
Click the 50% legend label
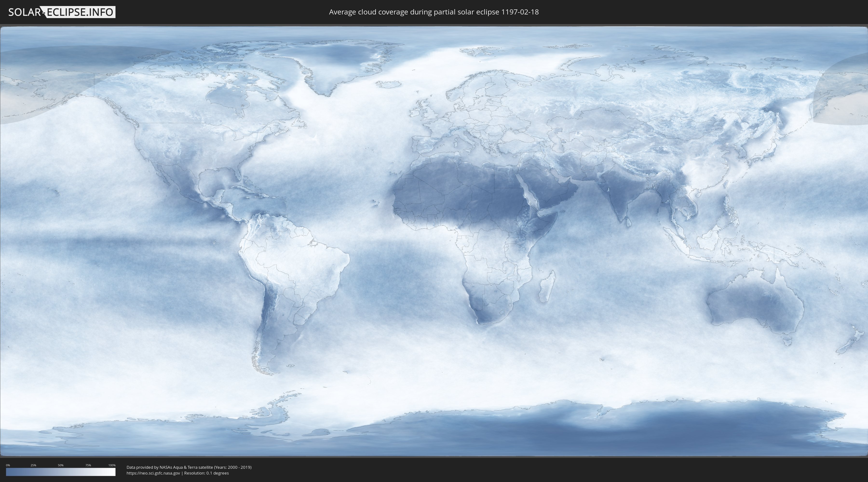tap(61, 465)
